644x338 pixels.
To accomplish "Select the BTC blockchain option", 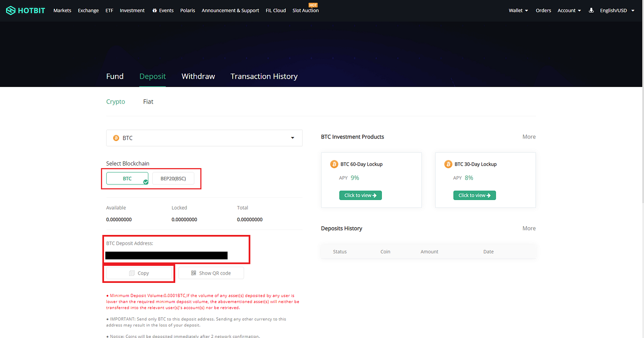I will (x=127, y=178).
